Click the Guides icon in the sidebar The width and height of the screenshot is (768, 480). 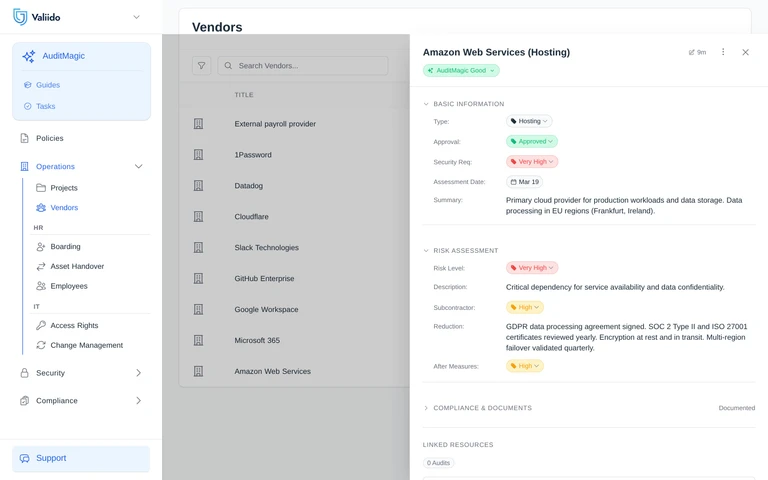coord(27,85)
